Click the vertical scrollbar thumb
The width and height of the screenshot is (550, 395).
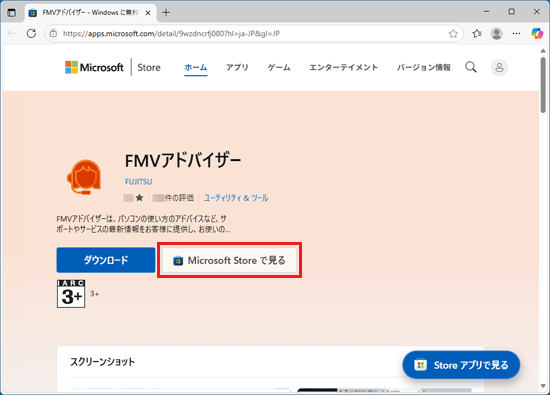click(543, 85)
